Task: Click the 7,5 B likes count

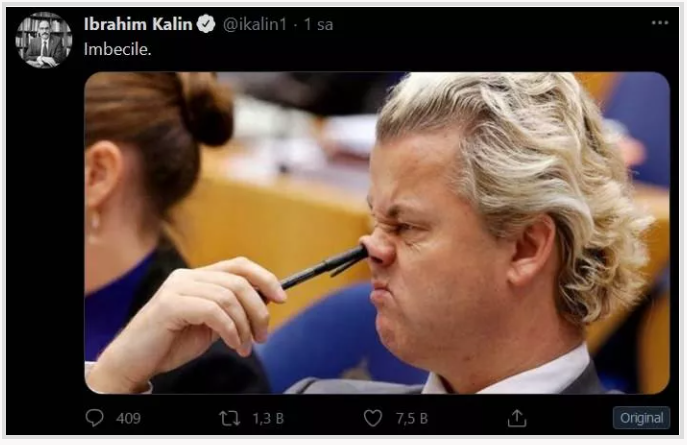Action: (x=412, y=419)
